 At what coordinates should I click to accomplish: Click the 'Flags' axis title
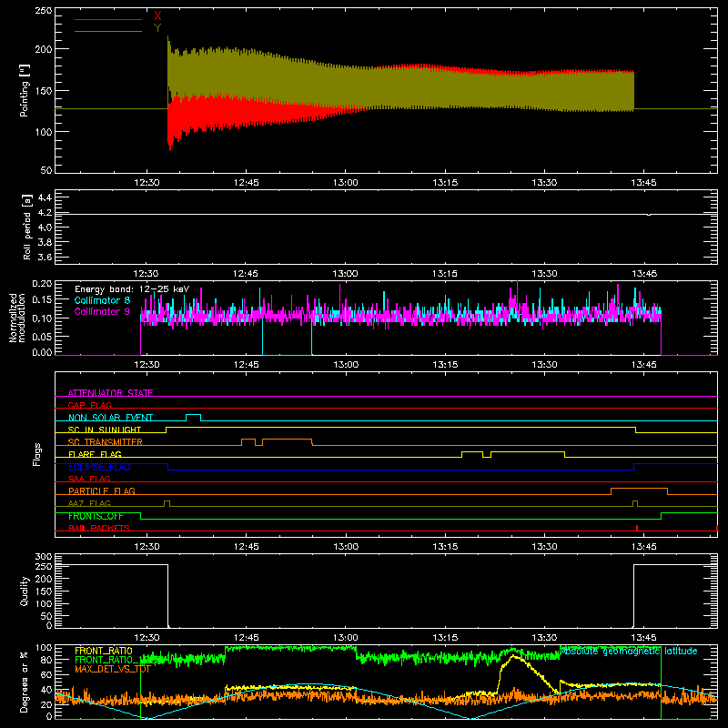36,454
